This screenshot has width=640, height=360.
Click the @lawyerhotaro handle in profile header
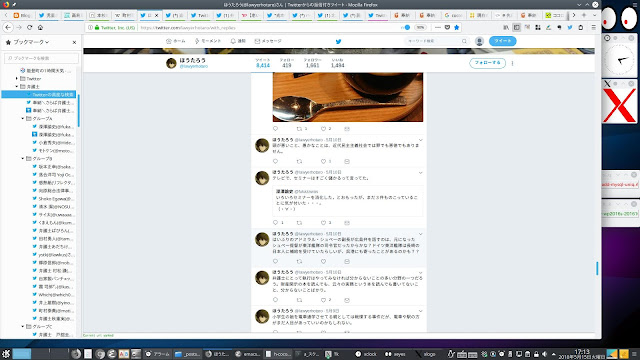point(194,66)
